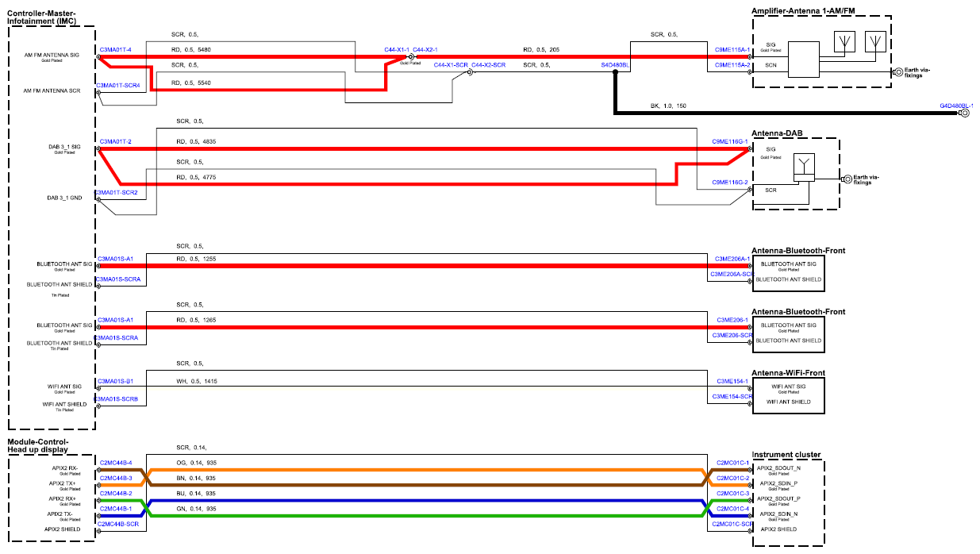Click the G4D480BL-1 ground ring terminal symbol
Viewport: 980px width, 554px height.
(966, 113)
